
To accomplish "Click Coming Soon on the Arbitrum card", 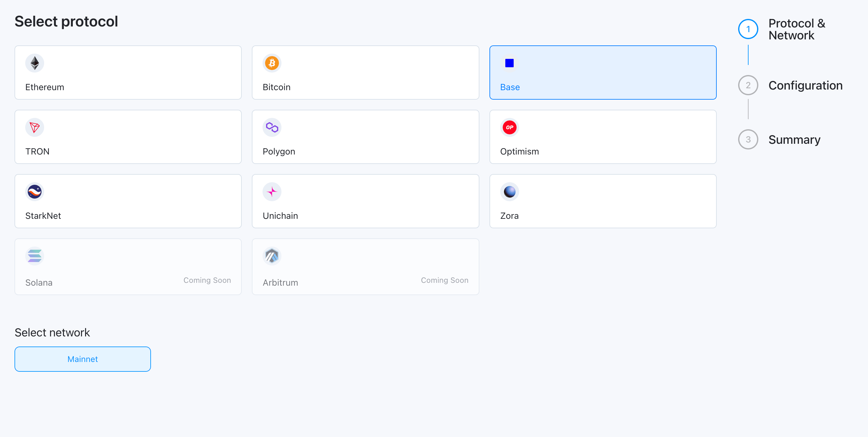I will point(444,280).
